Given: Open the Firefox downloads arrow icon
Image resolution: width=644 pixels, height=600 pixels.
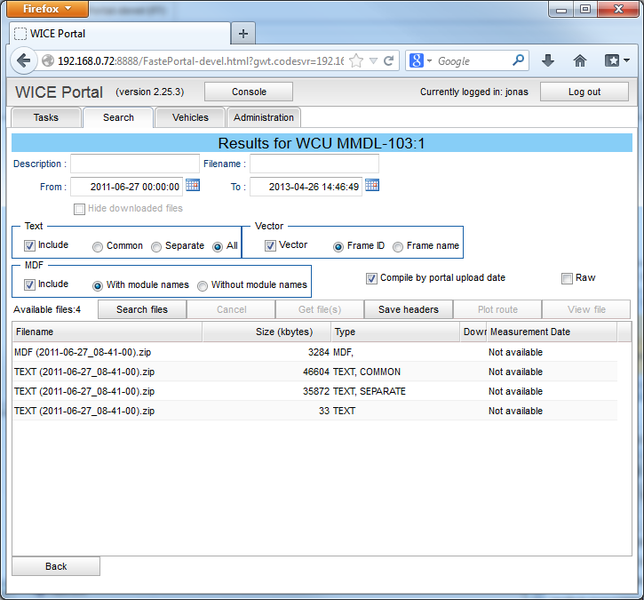Looking at the screenshot, I should coord(548,60).
